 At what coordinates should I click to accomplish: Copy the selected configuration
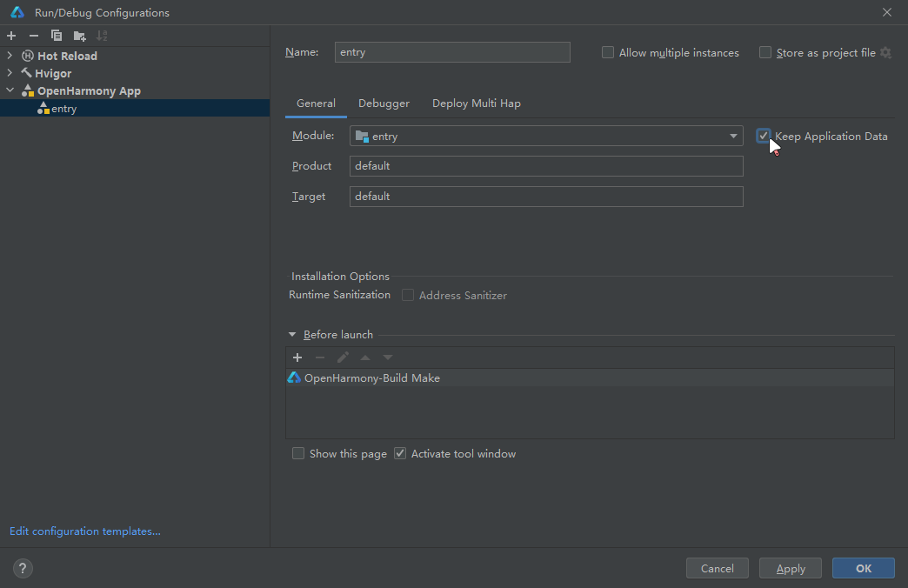(57, 36)
